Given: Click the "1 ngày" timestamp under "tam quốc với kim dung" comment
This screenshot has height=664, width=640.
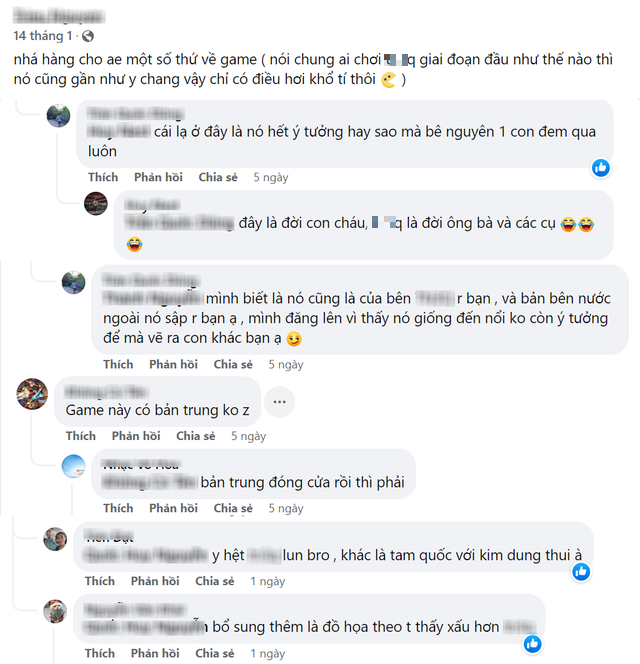Looking at the screenshot, I should 267,581.
